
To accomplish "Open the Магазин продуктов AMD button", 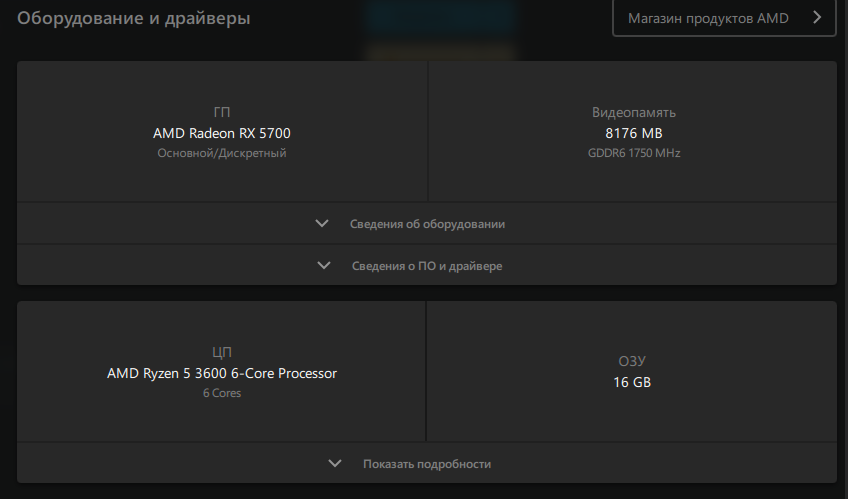I will 724,18.
